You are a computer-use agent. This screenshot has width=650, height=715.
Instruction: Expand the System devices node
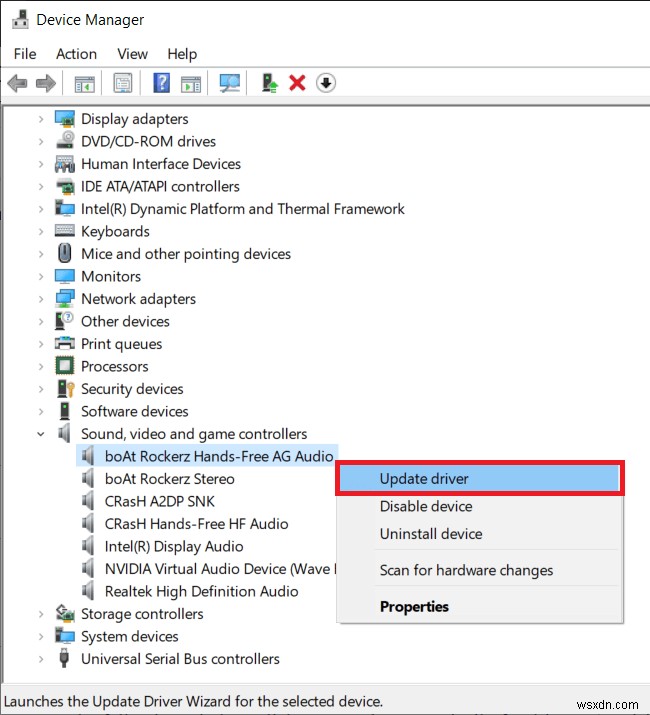pyautogui.click(x=41, y=637)
